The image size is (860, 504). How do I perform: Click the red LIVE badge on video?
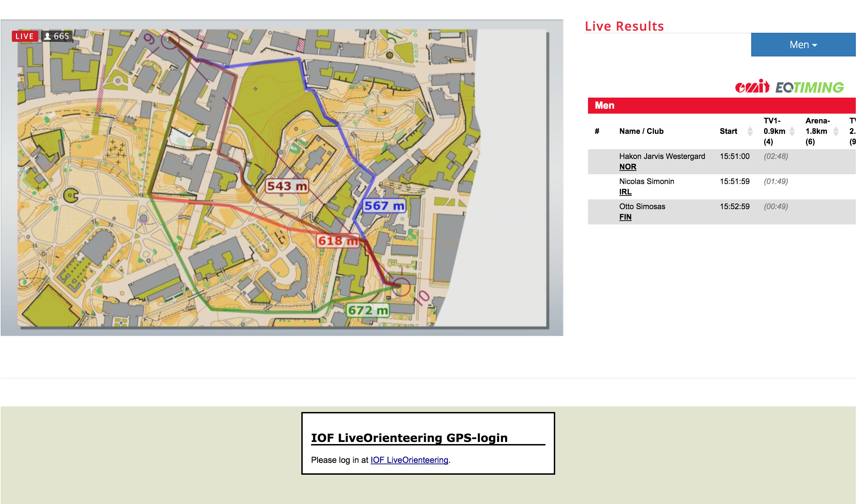pyautogui.click(x=25, y=36)
